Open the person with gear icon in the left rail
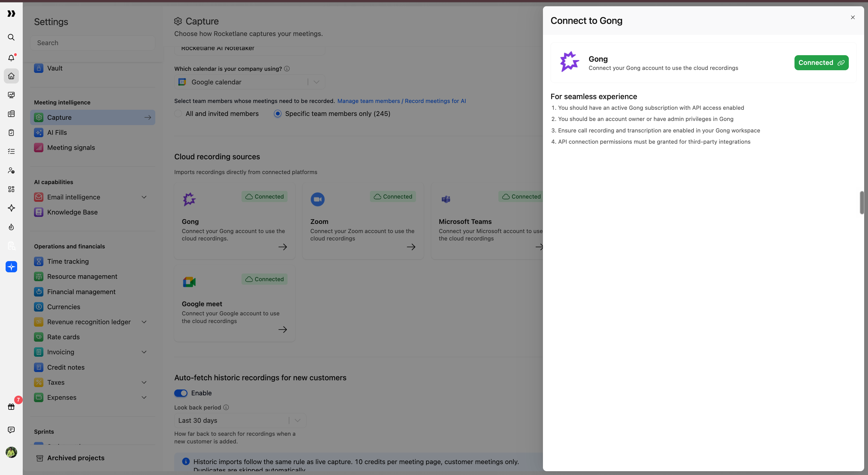868x475 pixels. click(x=11, y=170)
